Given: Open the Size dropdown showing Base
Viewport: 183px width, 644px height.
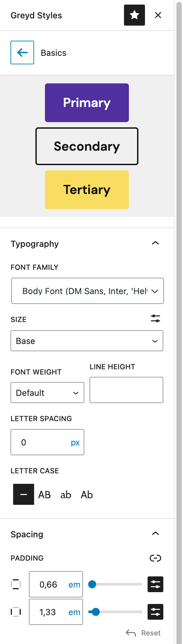Looking at the screenshot, I should point(87,341).
